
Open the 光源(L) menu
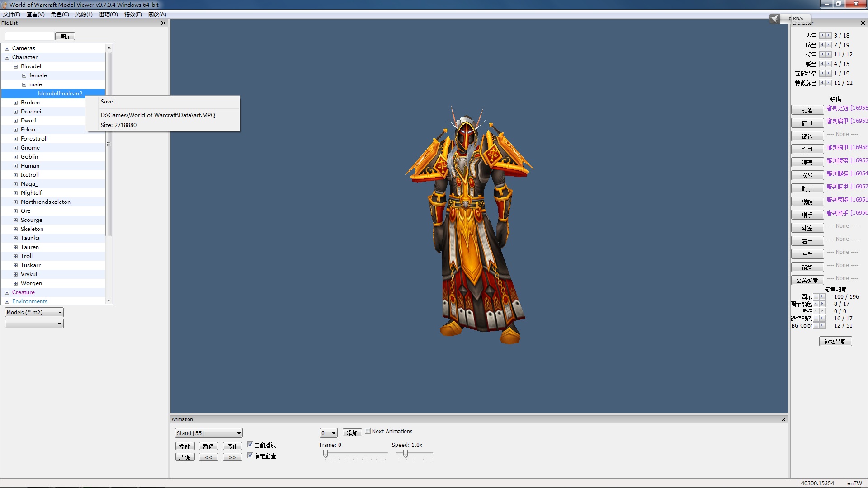[x=84, y=14]
